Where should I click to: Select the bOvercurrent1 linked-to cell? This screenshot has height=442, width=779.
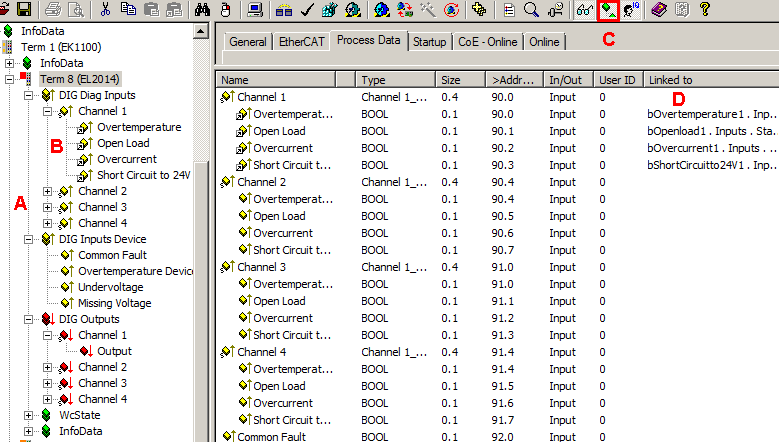[x=711, y=148]
